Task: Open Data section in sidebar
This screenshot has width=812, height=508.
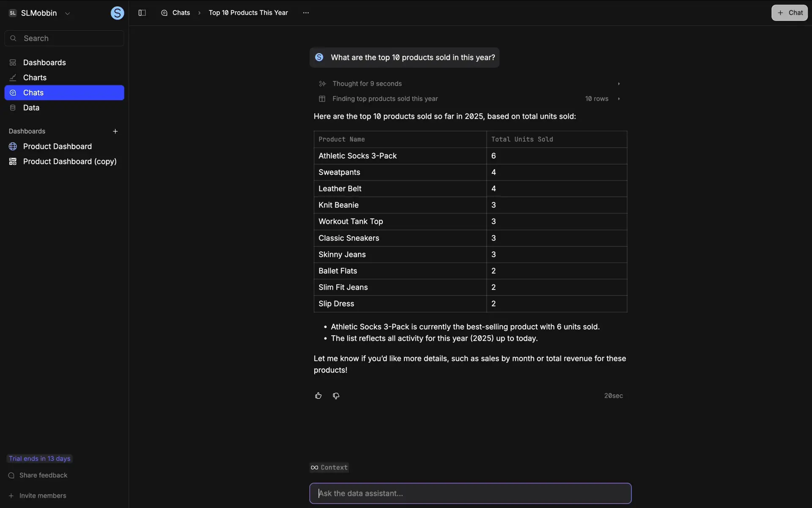Action: click(x=31, y=108)
